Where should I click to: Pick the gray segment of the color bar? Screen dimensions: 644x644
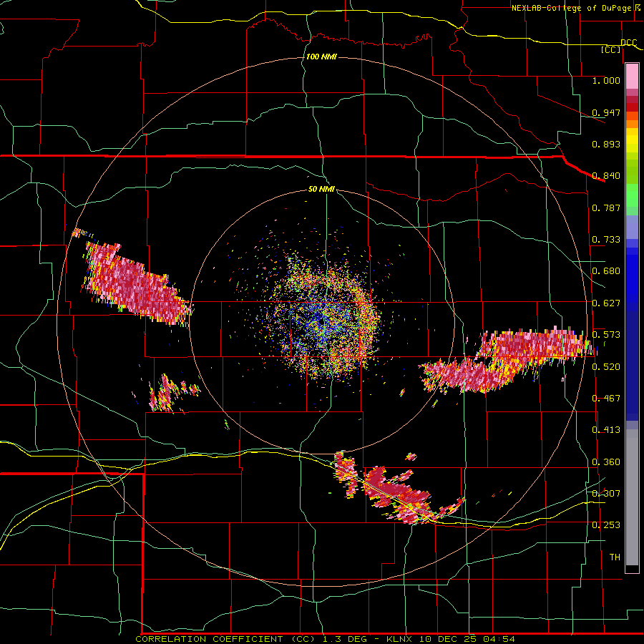pos(632,497)
